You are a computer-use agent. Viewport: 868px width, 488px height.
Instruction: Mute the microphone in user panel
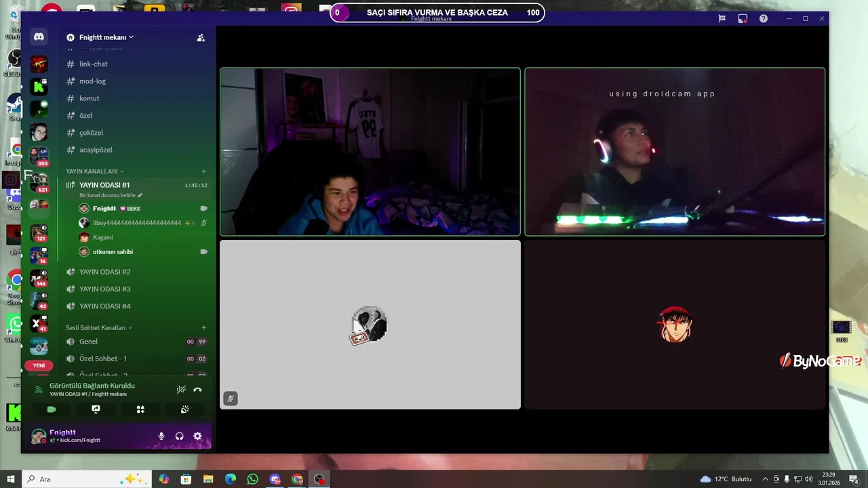pos(161,436)
